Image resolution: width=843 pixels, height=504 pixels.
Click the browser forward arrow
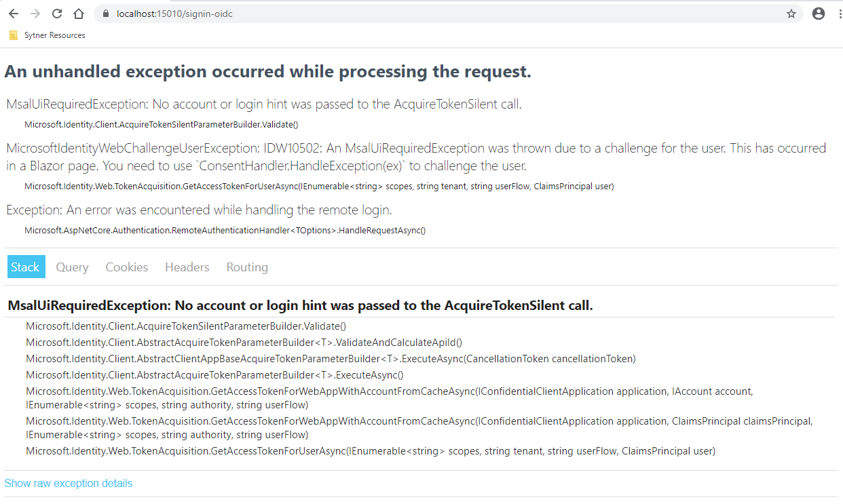(35, 14)
